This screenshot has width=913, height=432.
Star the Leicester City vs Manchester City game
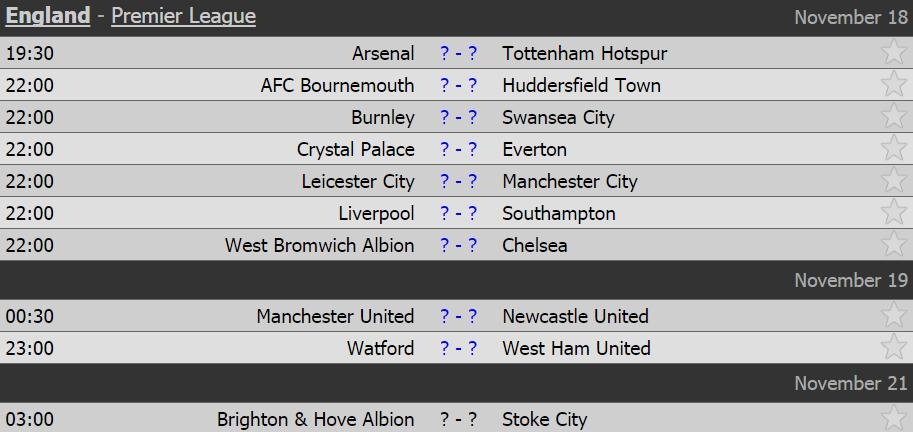pos(893,181)
